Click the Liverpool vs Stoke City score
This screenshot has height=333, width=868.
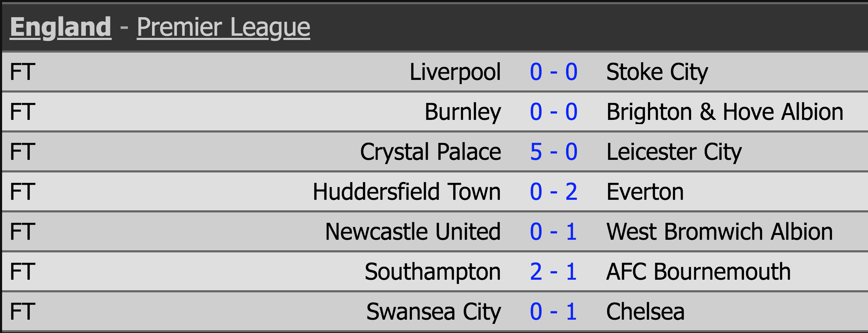[x=553, y=72]
